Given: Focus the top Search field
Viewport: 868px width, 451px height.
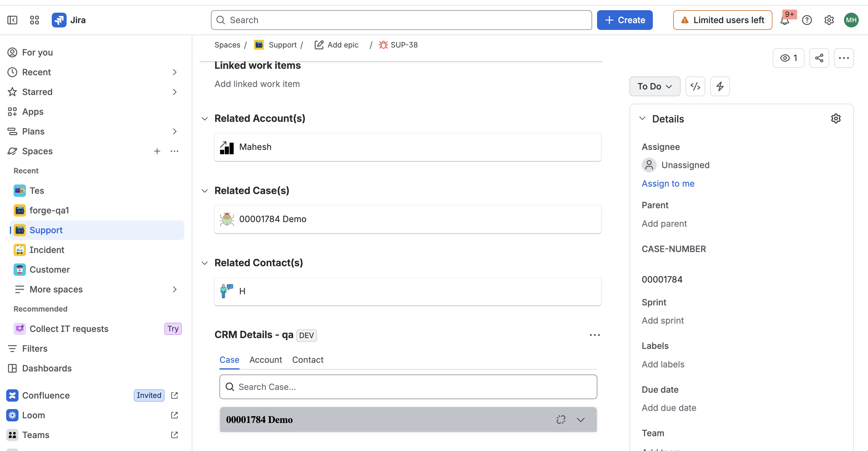Looking at the screenshot, I should (x=401, y=20).
